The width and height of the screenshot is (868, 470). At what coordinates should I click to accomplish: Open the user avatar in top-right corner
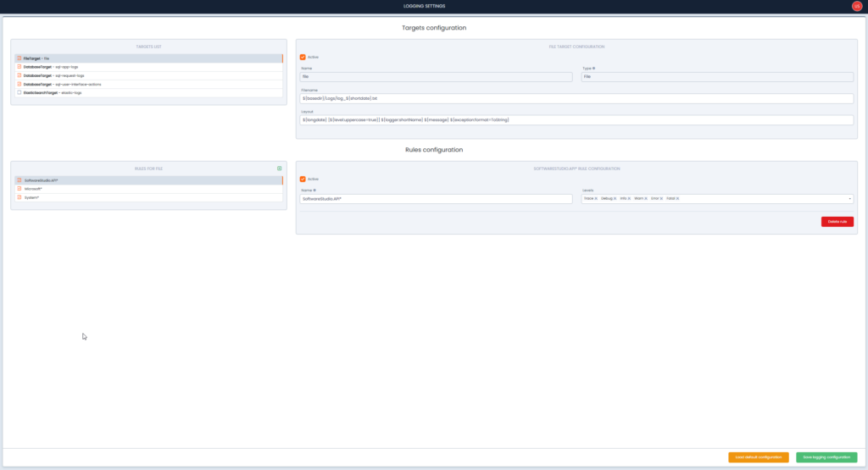(856, 6)
